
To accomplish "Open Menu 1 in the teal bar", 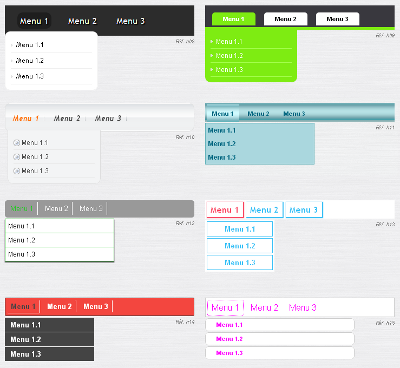I will (223, 114).
